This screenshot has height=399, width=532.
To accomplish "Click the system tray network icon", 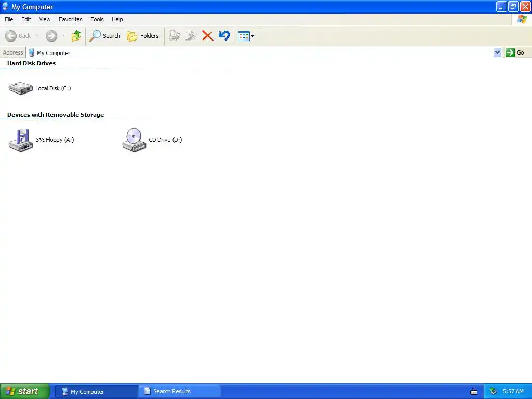I will [494, 392].
